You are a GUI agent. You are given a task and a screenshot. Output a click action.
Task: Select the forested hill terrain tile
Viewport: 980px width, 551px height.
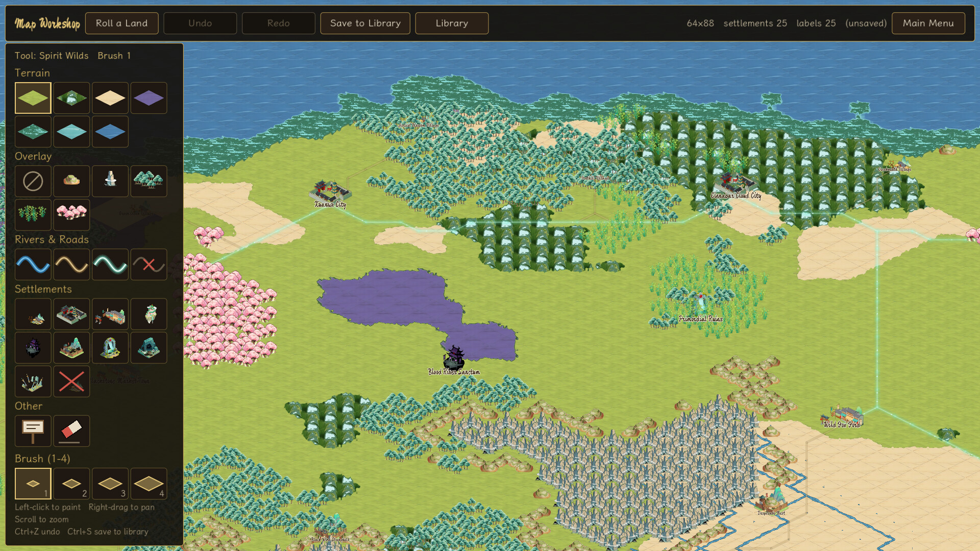(71, 98)
